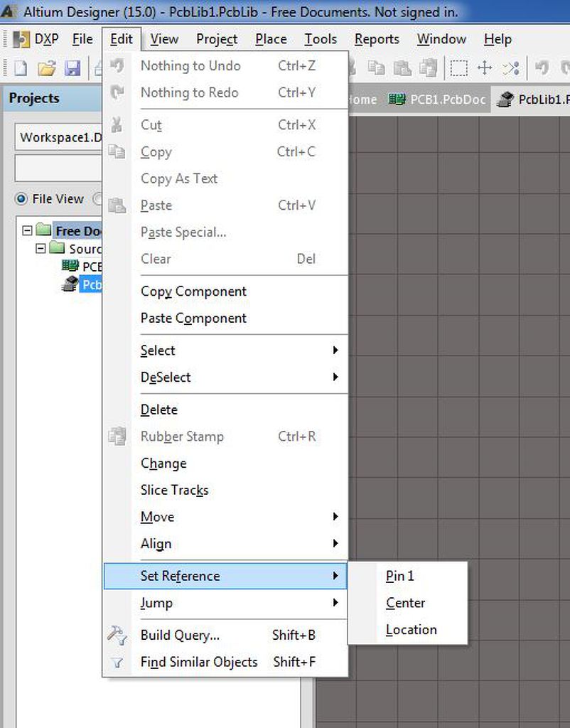
Task: Set reference to Center
Action: click(x=405, y=603)
